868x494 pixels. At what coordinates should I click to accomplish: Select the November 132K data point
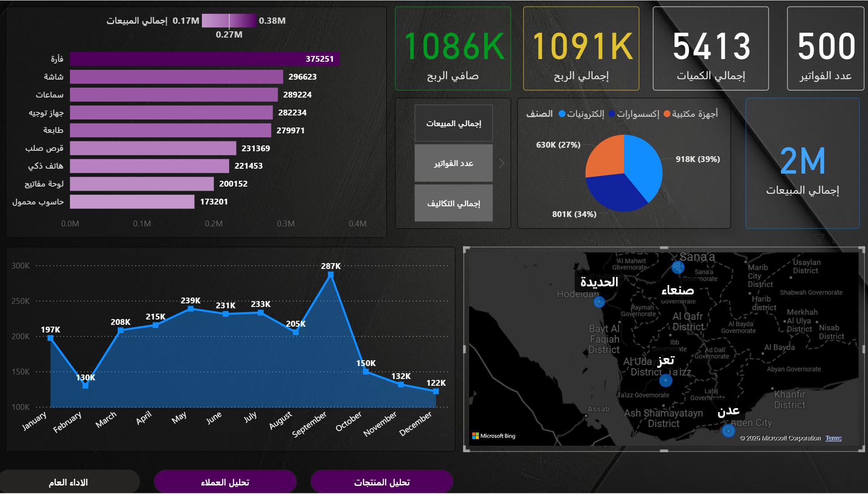(x=401, y=384)
